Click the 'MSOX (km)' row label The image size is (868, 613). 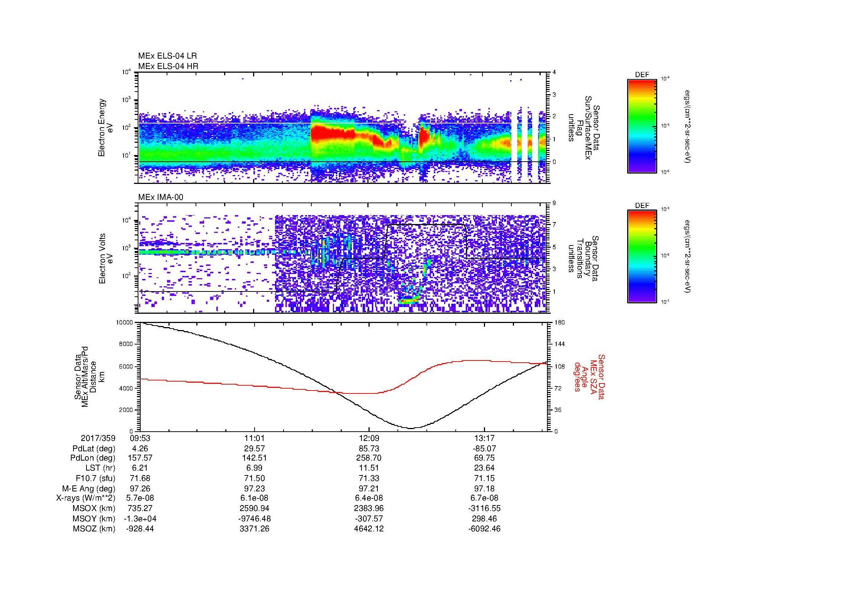[x=94, y=508]
